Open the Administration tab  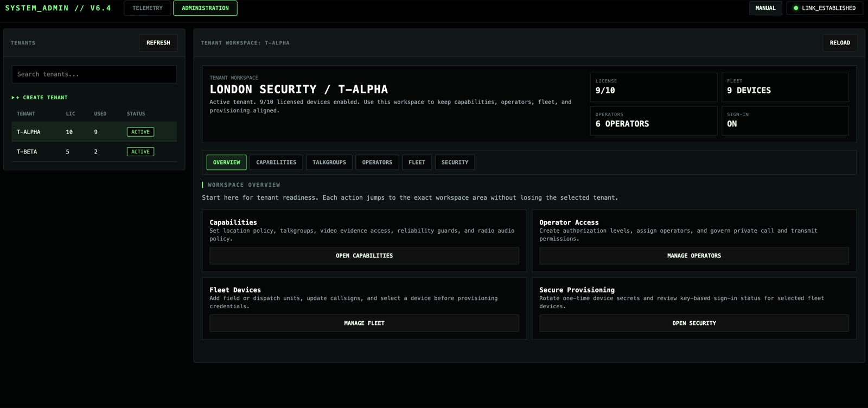205,8
